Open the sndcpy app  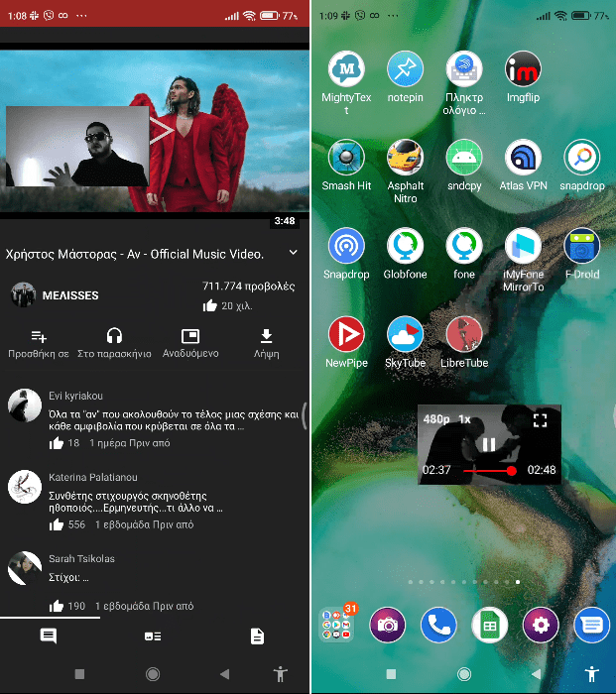(x=464, y=158)
